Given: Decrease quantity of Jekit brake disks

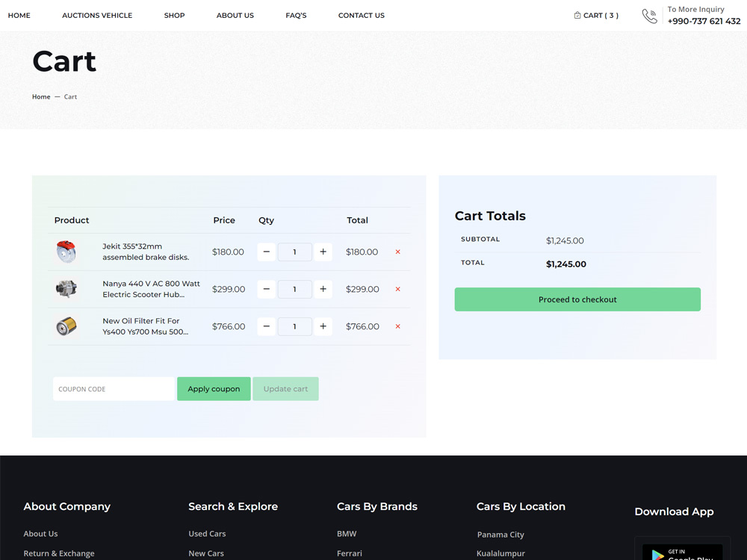Looking at the screenshot, I should point(267,252).
